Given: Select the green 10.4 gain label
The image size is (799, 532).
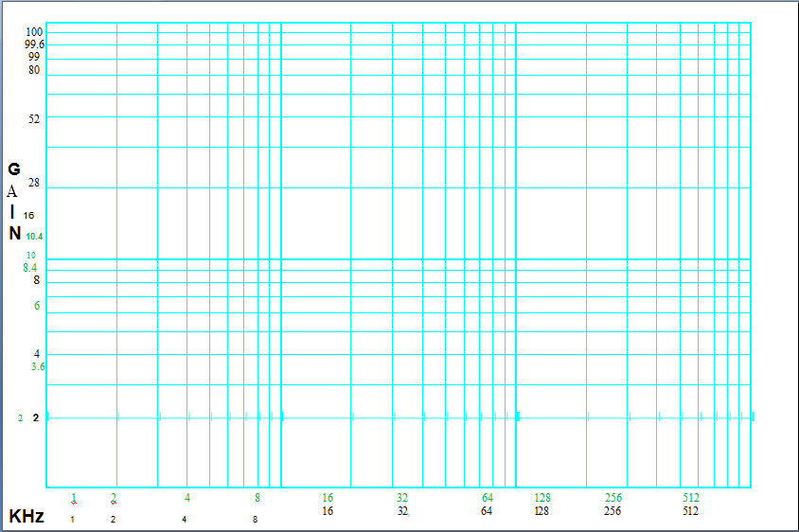Looking at the screenshot, I should pos(34,237).
